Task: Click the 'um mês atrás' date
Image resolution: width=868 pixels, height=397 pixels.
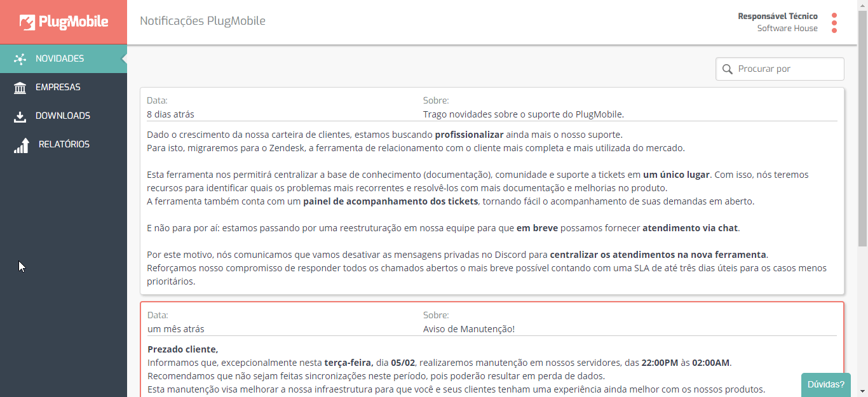Action: (176, 329)
